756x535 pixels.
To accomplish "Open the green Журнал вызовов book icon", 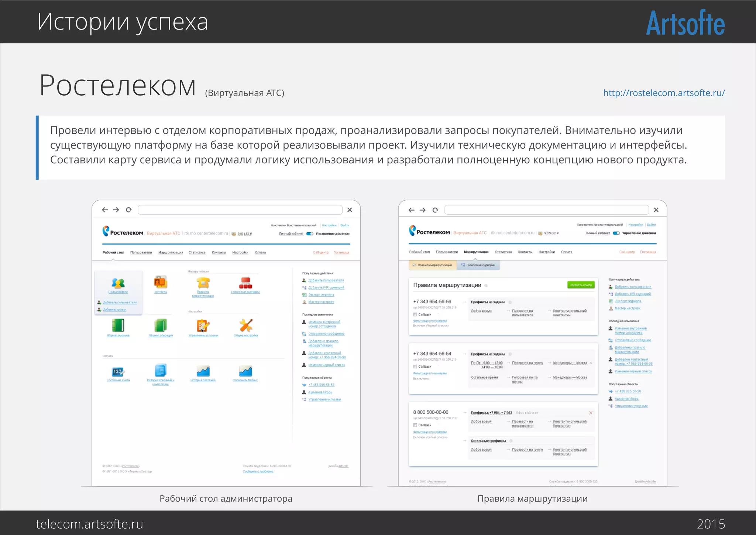I will [x=118, y=326].
